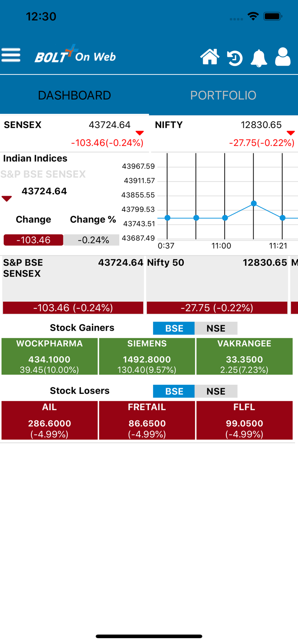Click the highest point on the chart
Screen dimensions: 298x644
(254, 203)
